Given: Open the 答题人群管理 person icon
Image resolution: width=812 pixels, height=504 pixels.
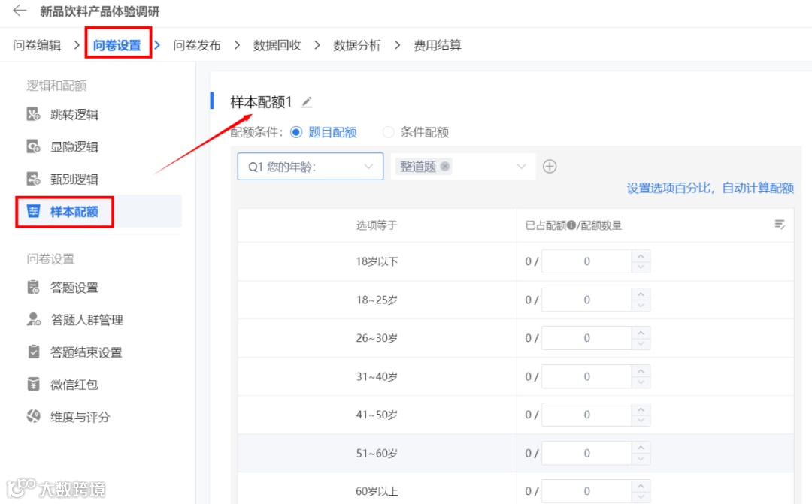Looking at the screenshot, I should (x=33, y=319).
